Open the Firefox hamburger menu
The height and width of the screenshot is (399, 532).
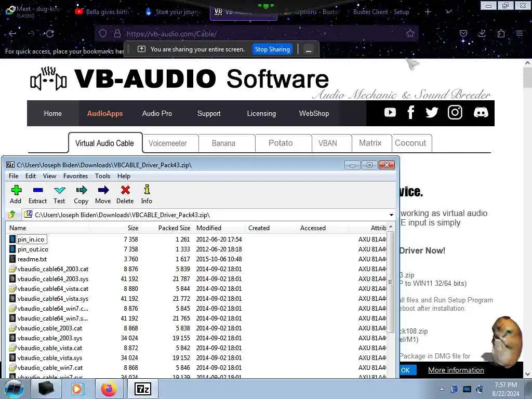520,33
